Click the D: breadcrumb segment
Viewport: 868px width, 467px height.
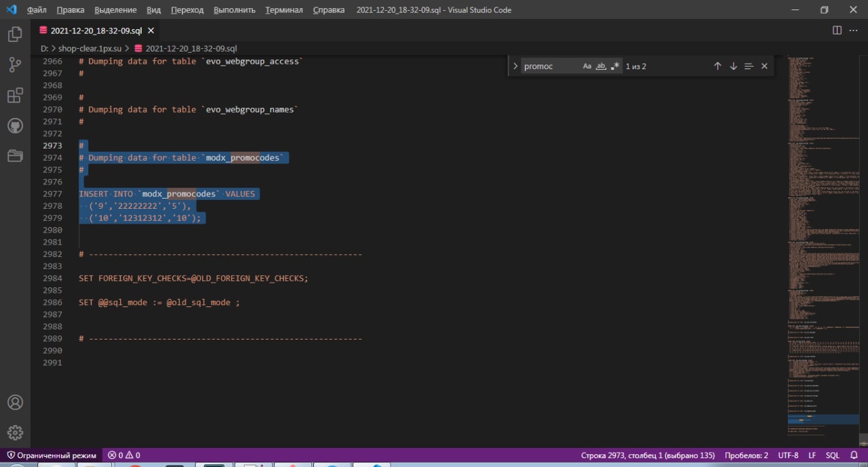pyautogui.click(x=44, y=49)
